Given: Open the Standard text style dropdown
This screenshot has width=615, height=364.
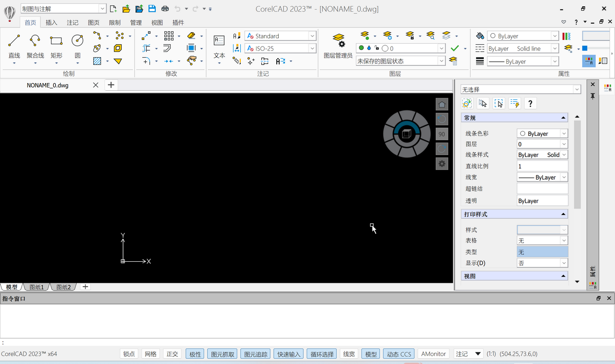Looking at the screenshot, I should coord(312,36).
